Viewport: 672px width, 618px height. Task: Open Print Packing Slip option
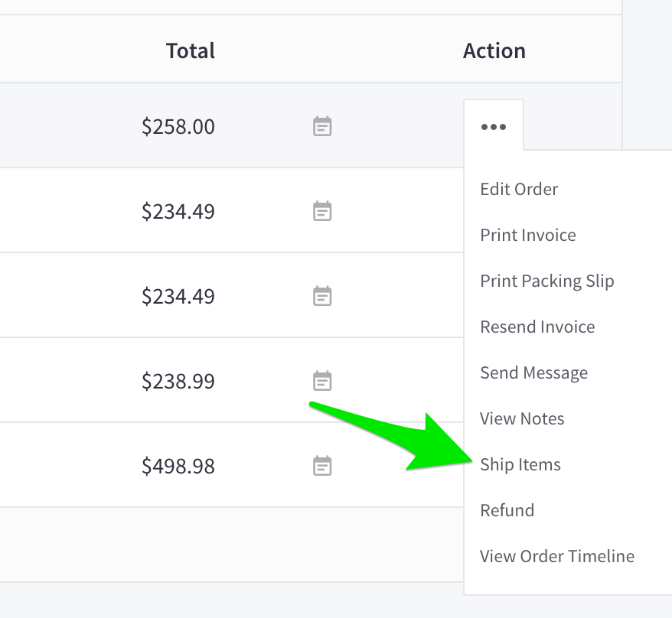tap(546, 281)
